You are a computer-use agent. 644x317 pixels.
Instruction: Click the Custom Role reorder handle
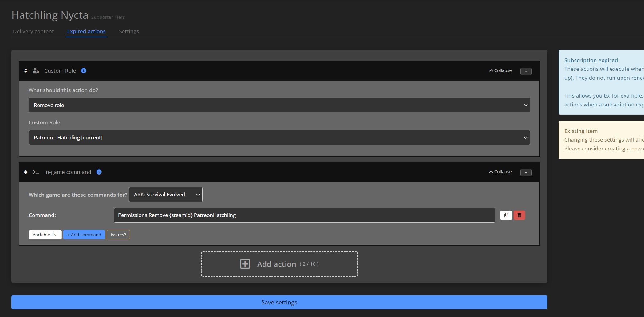coord(26,71)
